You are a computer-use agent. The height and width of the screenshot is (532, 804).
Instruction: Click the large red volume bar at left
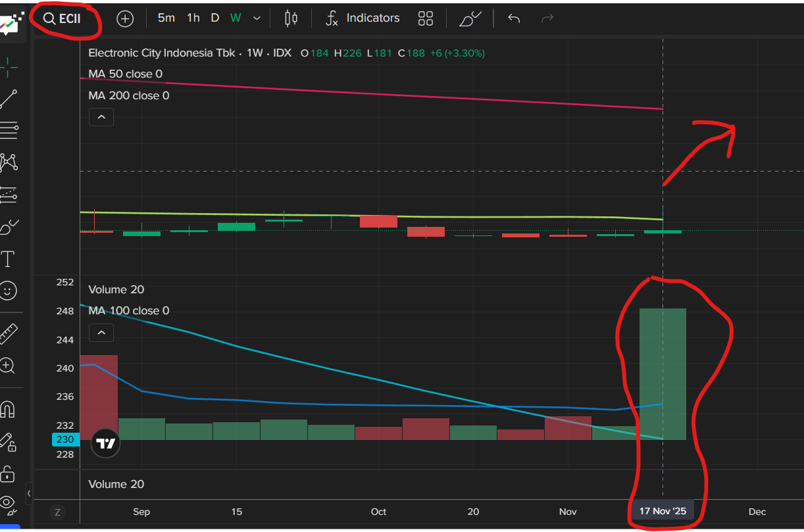[99, 397]
